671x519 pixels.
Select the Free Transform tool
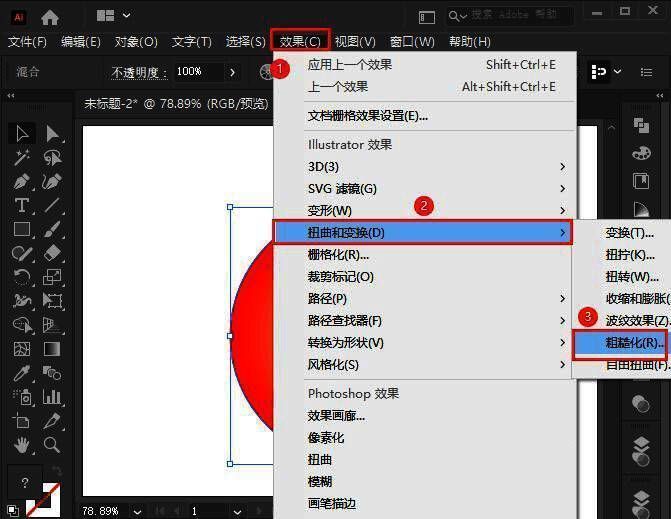(x=52, y=301)
